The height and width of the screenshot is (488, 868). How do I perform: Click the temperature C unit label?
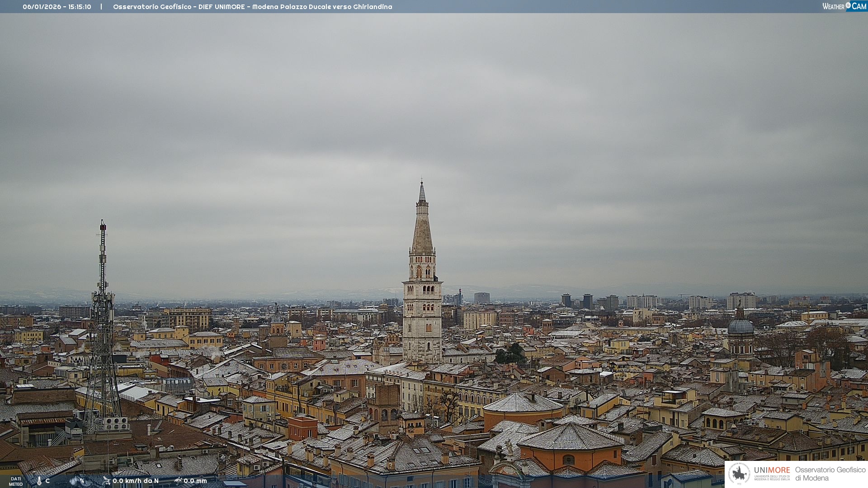click(47, 481)
